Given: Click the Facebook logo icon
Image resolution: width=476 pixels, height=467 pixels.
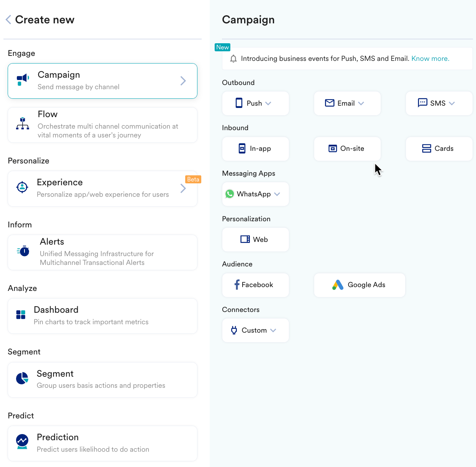Looking at the screenshot, I should click(237, 284).
